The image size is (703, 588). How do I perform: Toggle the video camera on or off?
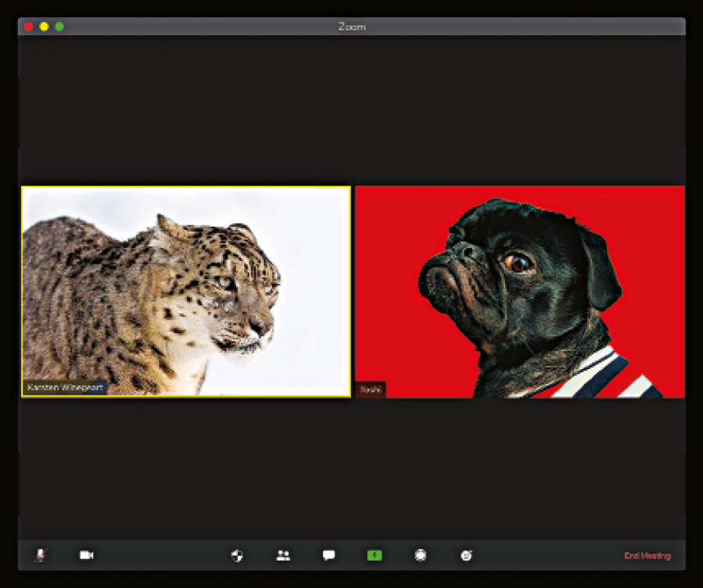pos(86,555)
